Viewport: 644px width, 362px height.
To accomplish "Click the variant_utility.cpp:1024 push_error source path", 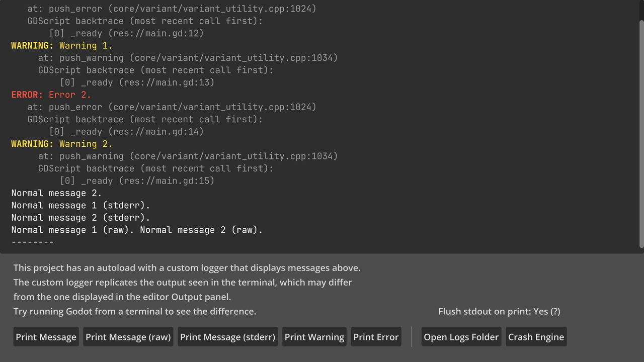I will click(x=201, y=107).
